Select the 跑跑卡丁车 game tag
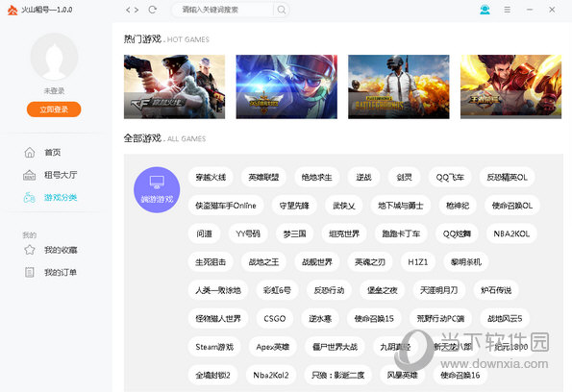 pyautogui.click(x=401, y=233)
